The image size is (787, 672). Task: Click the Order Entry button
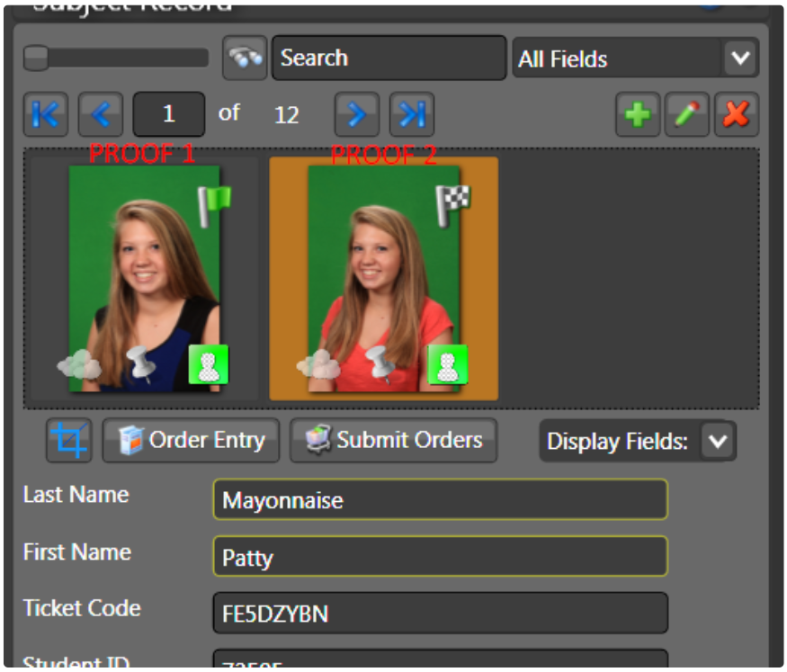click(x=191, y=440)
